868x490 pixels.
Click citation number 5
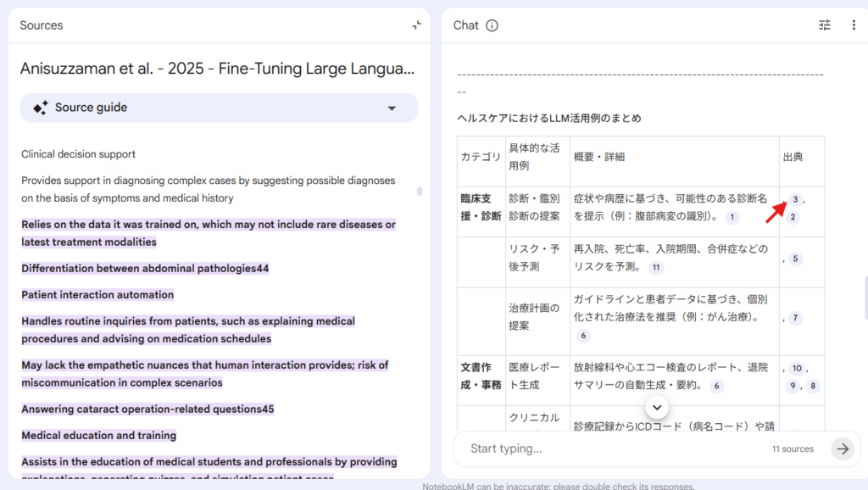(x=795, y=259)
